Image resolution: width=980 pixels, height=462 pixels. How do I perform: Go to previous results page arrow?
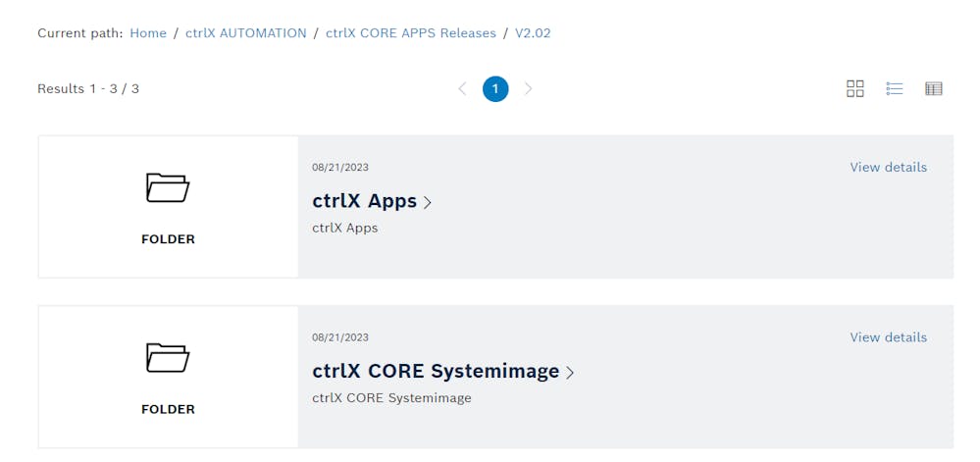coord(462,89)
